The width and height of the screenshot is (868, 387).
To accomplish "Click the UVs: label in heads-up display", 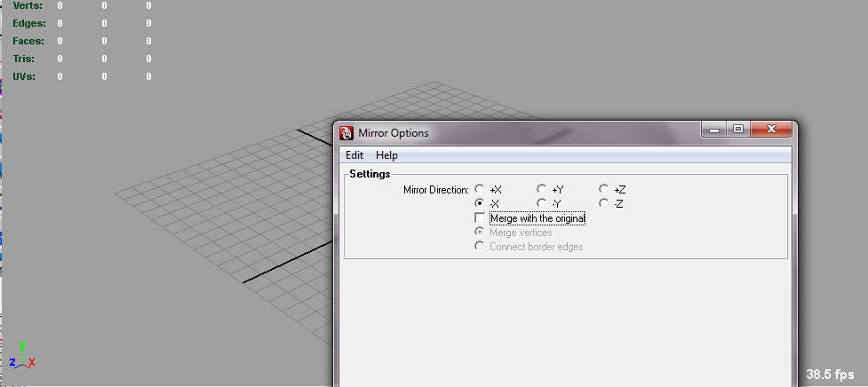I will coord(24,76).
